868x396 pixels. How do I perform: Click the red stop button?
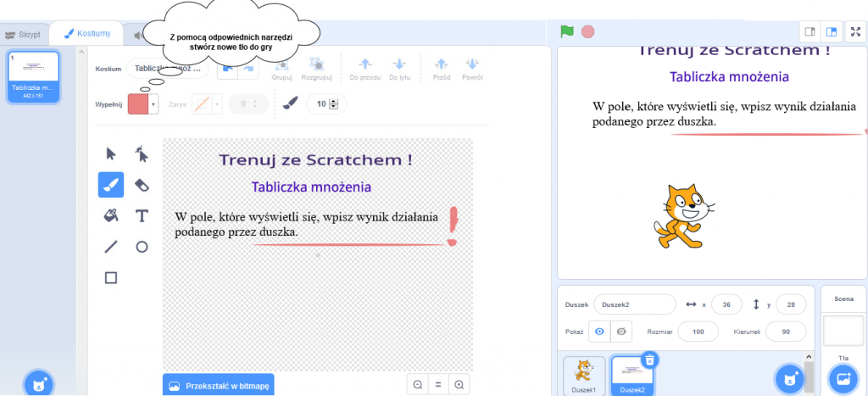(x=588, y=31)
